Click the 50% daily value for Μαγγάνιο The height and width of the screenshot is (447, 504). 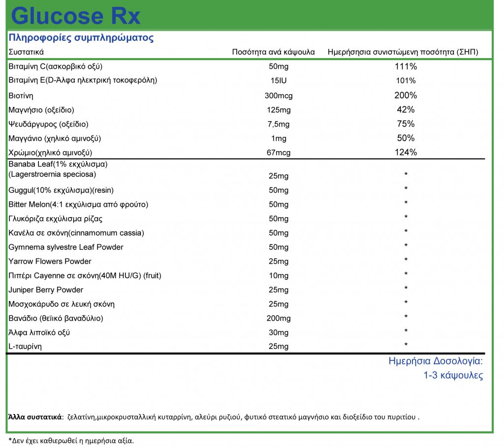click(x=406, y=138)
